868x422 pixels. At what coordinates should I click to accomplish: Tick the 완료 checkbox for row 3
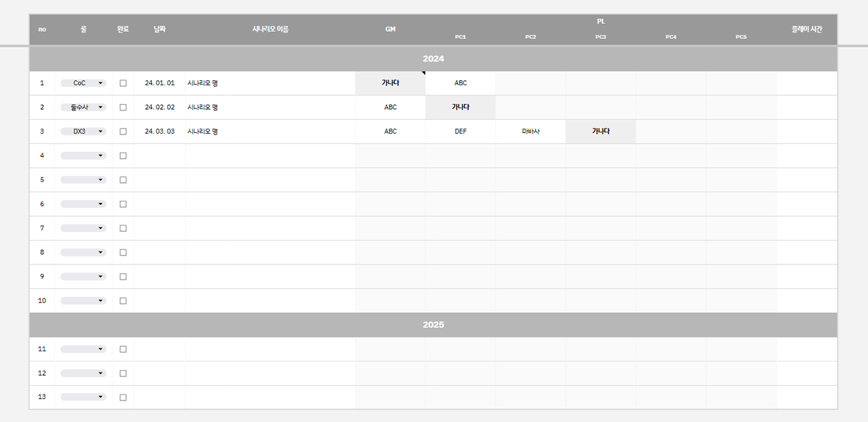click(x=123, y=132)
